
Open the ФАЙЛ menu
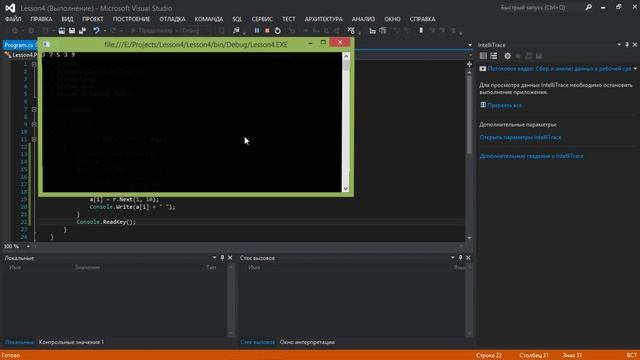tap(13, 19)
